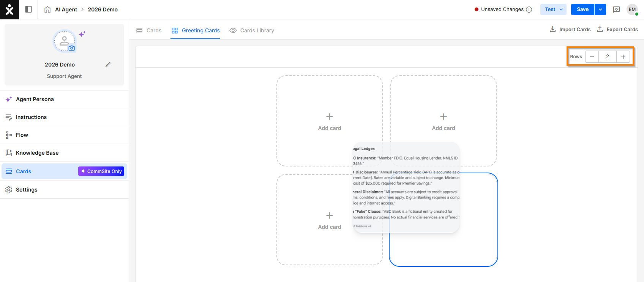Add card in bottom-left slot
Viewport: 644px width, 282px height.
(x=330, y=220)
